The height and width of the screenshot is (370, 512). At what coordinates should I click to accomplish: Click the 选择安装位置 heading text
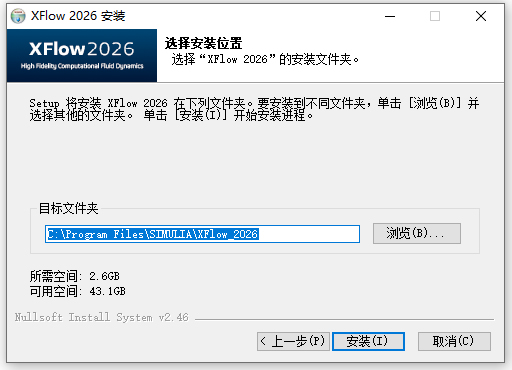(x=203, y=43)
